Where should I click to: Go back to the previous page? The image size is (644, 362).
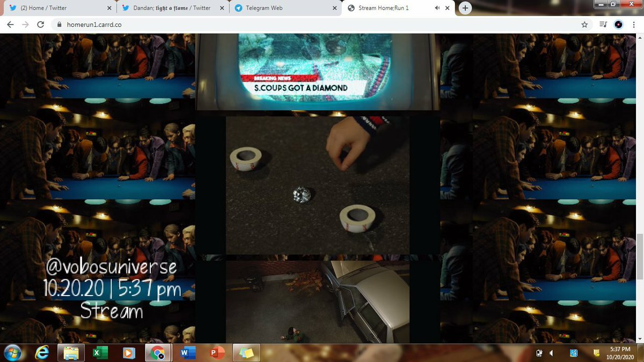[x=10, y=24]
